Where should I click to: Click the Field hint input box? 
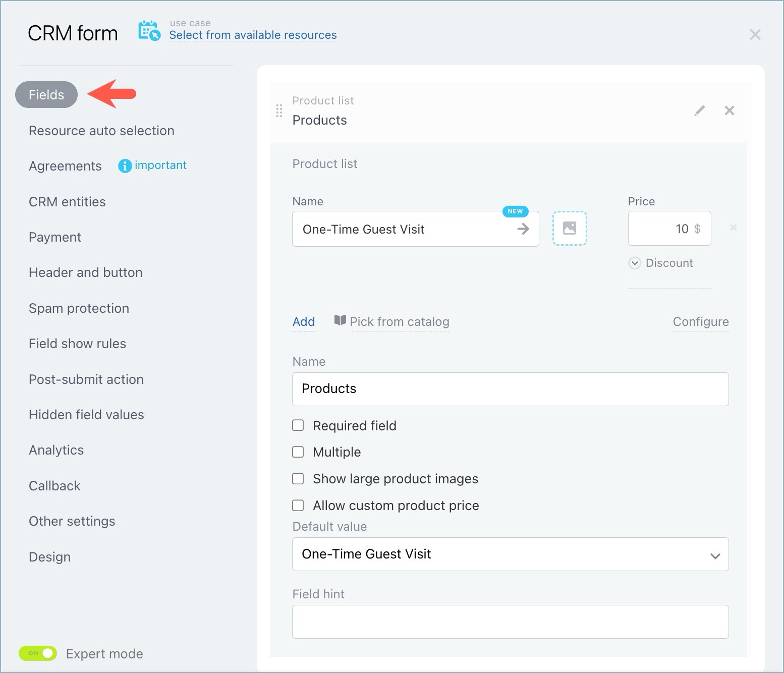[510, 622]
